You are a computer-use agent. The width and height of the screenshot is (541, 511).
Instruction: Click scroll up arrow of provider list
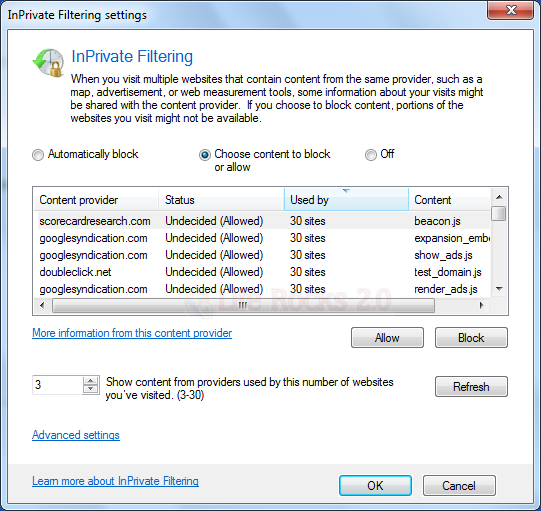point(499,197)
